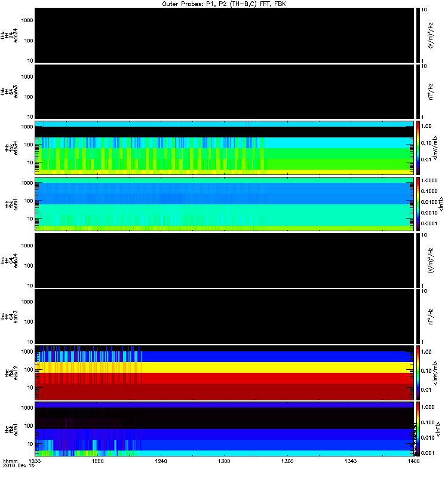Viewport: 448px width, 478px height.
Task: Click the thc fbk scm1 y-axis title
Action: point(11,429)
